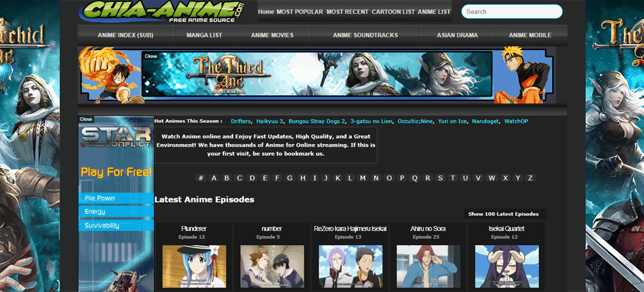644x292 pixels.
Task: Filter anime list by letter P
Action: tap(402, 178)
